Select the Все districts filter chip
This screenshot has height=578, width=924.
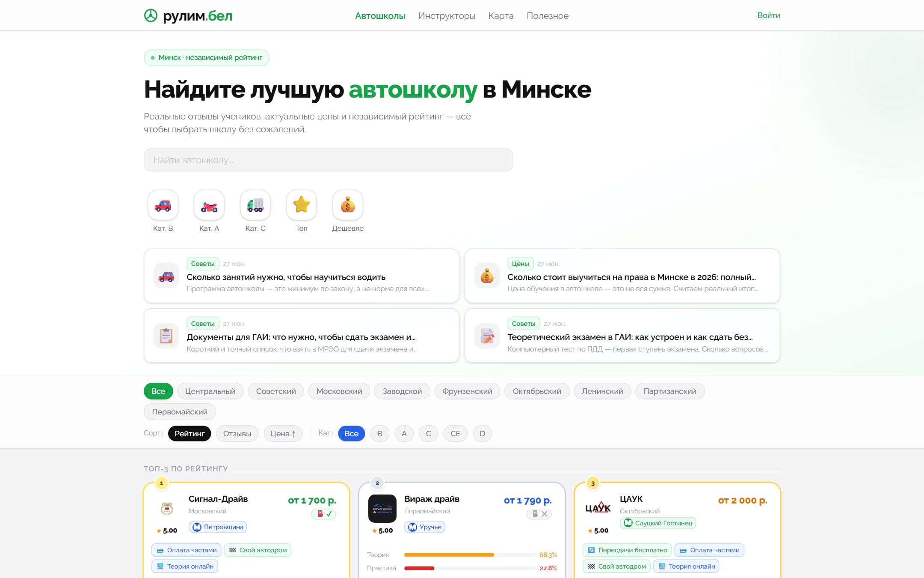(158, 391)
